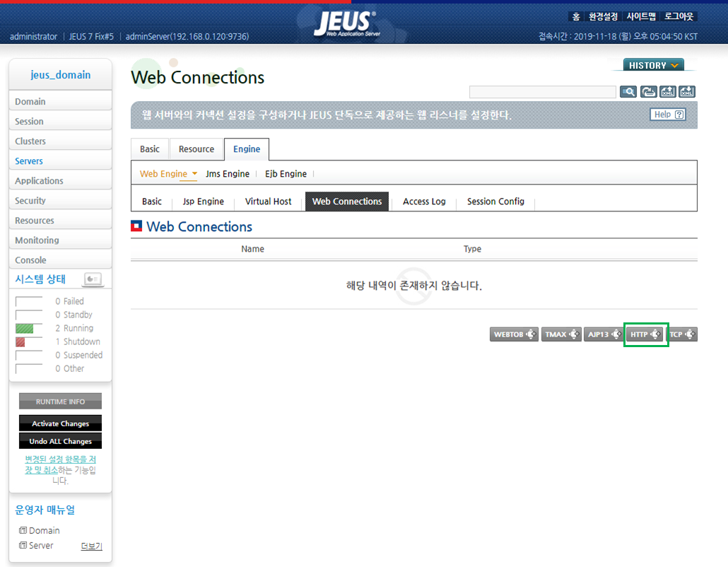Open Resources in the sidebar
728x567 pixels.
[x=60, y=221]
